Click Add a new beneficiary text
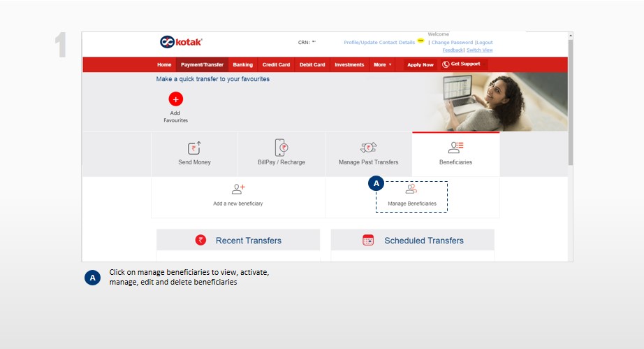644x349 pixels. click(x=237, y=204)
